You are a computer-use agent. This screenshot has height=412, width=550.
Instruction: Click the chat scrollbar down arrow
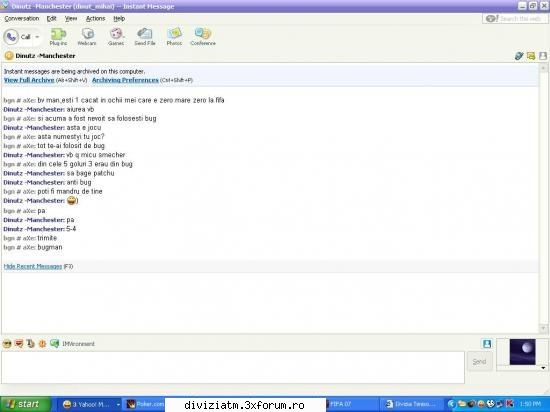[x=544, y=329]
